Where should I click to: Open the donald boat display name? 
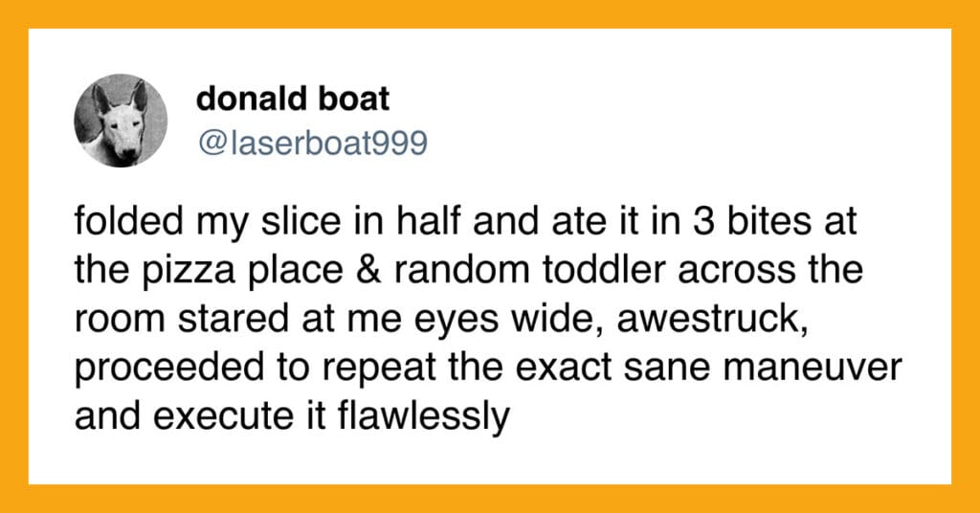pos(293,100)
